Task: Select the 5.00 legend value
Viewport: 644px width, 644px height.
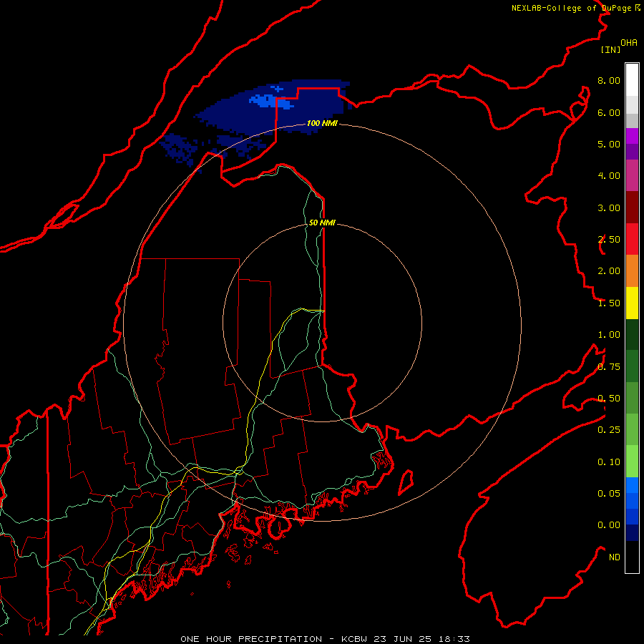Action: [x=609, y=144]
